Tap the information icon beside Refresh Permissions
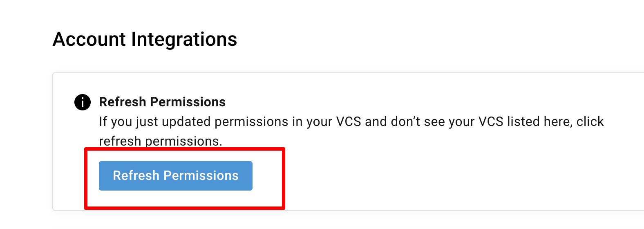The image size is (644, 229). click(82, 102)
